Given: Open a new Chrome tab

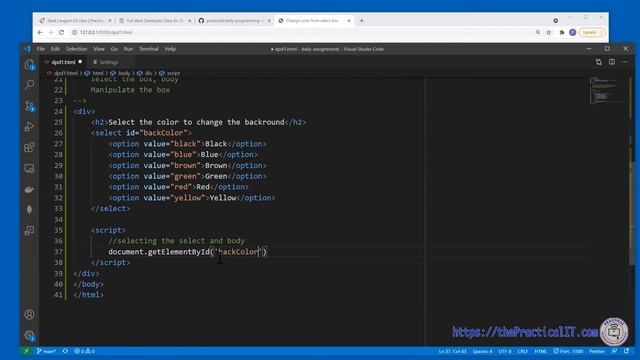Looking at the screenshot, I should tap(361, 20).
